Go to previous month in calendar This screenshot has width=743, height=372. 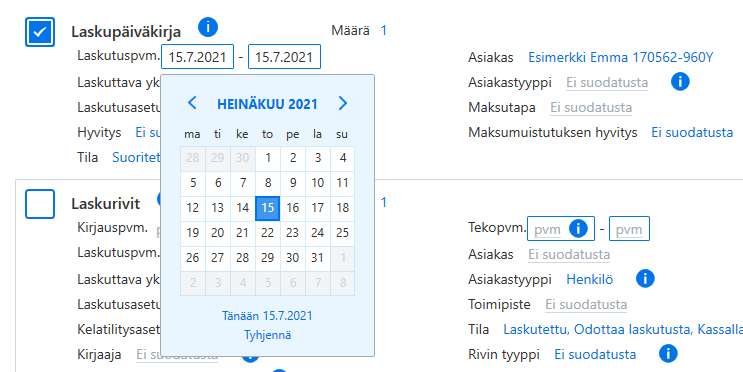click(x=192, y=103)
